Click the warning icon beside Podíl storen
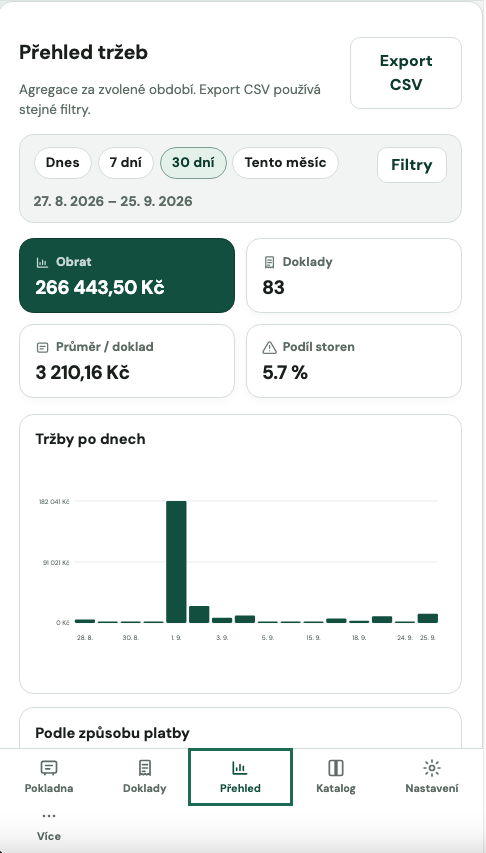 click(x=269, y=347)
